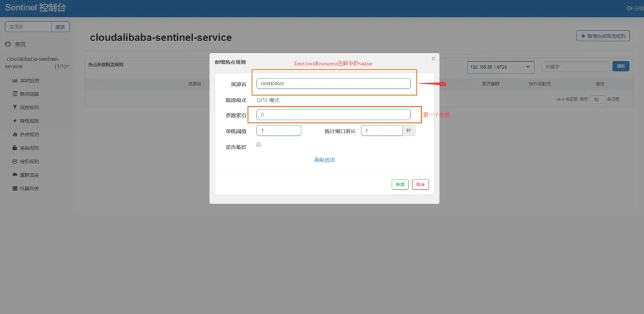Viewport: 644px width, 314px height.
Task: Click the 例外项数目 column header
Action: coord(540,84)
